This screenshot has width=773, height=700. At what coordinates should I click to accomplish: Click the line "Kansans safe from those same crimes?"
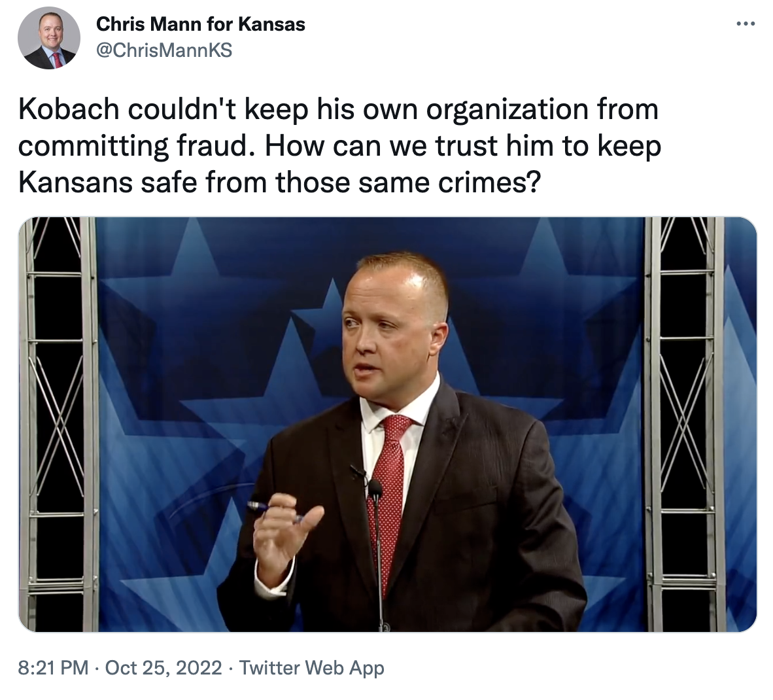click(x=279, y=182)
